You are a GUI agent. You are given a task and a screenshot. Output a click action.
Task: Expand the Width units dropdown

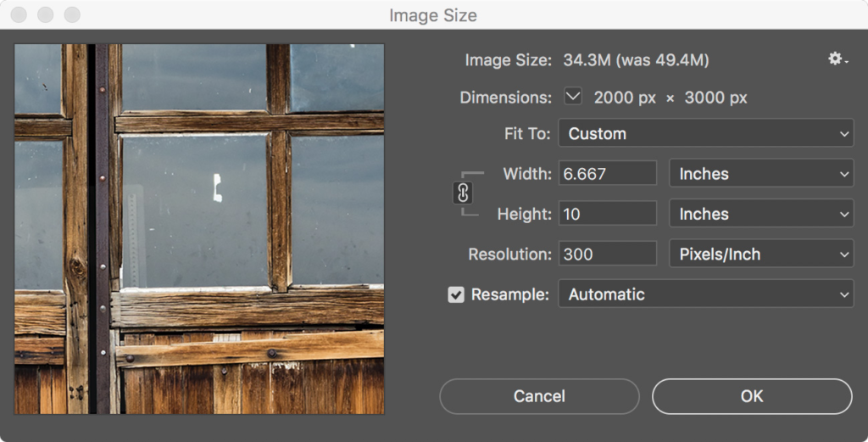[x=760, y=174]
